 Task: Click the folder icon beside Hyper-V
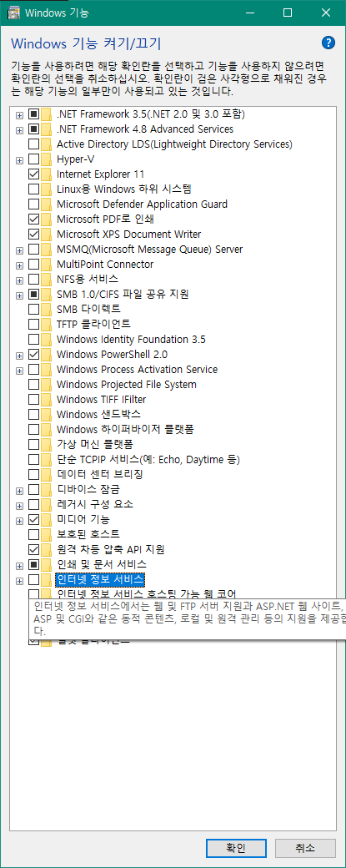pyautogui.click(x=47, y=159)
